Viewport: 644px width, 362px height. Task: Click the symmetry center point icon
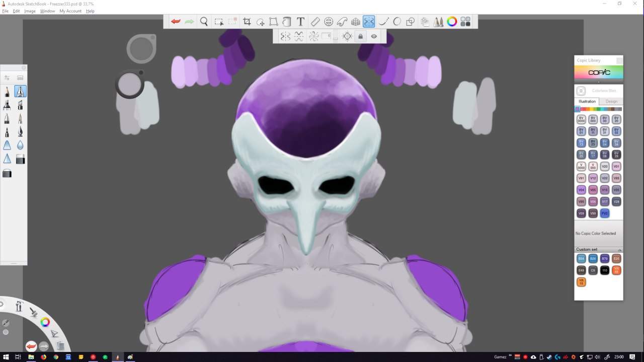(347, 36)
